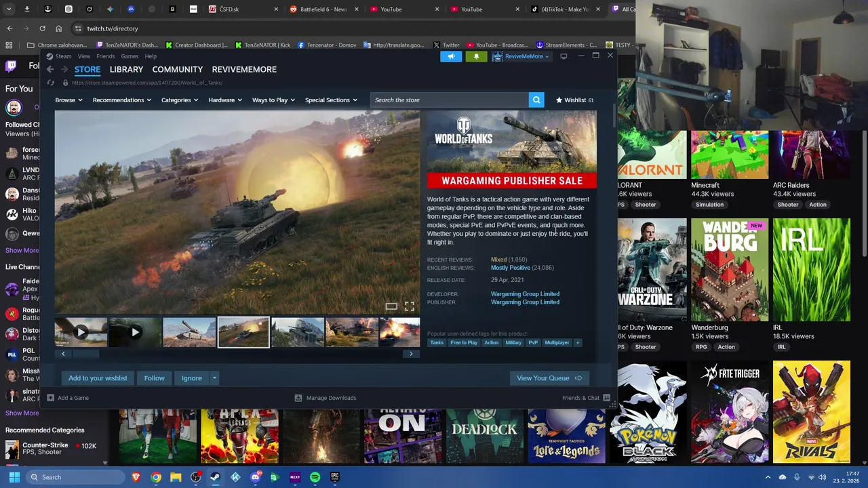This screenshot has height=488, width=868.
Task: Click the Windows Start button
Action: [14, 477]
